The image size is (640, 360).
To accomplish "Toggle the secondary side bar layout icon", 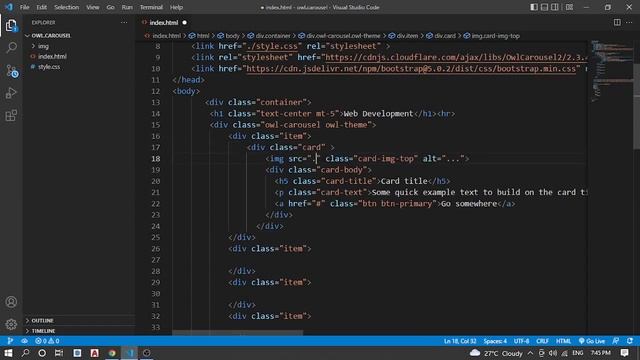I will [x=555, y=7].
